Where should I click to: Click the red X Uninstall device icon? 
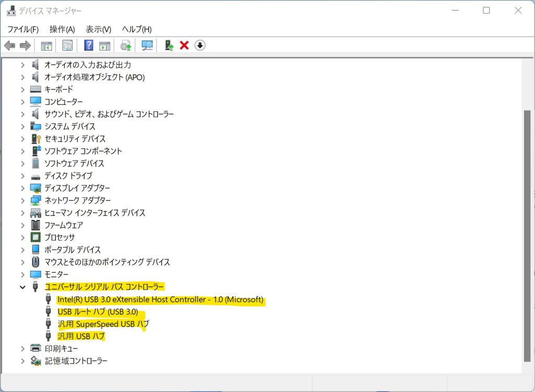(x=184, y=45)
